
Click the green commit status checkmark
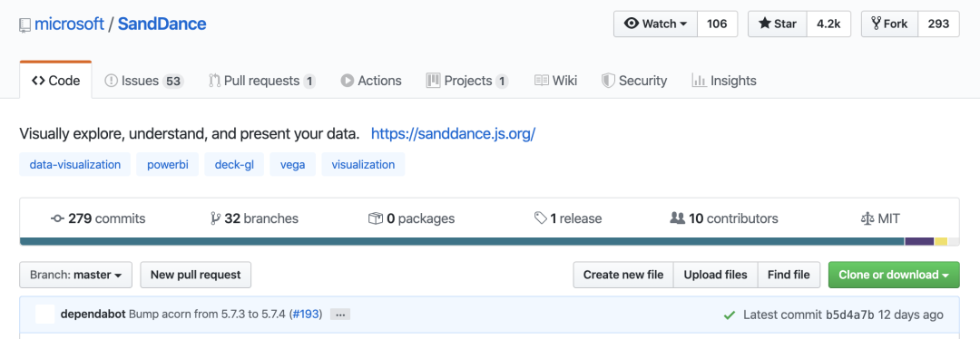[729, 315]
